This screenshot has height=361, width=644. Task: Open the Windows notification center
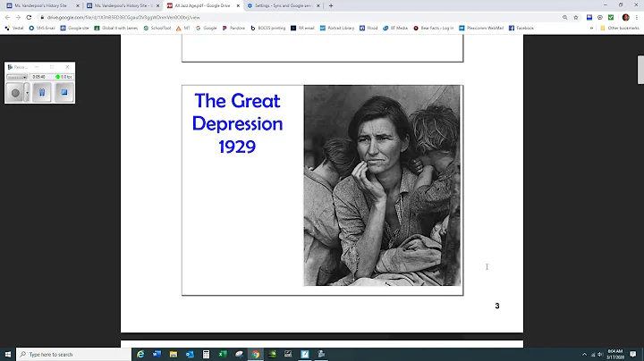pos(633,355)
